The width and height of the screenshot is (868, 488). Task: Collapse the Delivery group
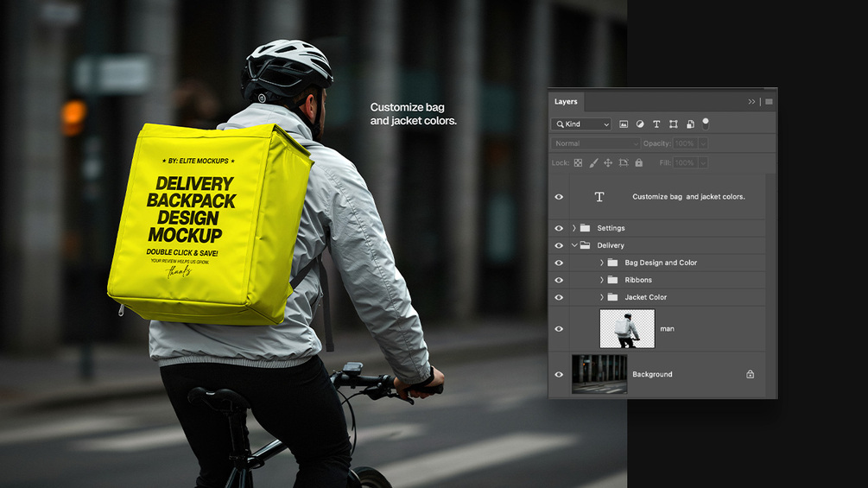click(574, 245)
